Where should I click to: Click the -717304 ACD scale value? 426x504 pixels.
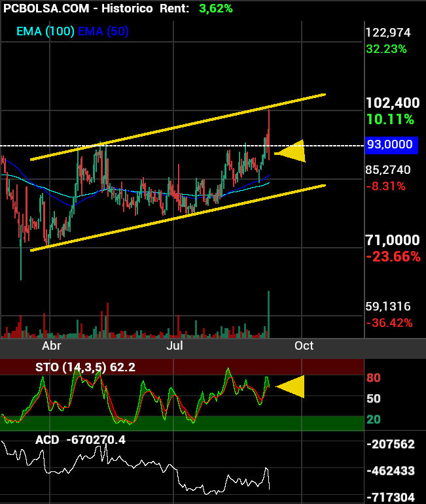point(391,497)
